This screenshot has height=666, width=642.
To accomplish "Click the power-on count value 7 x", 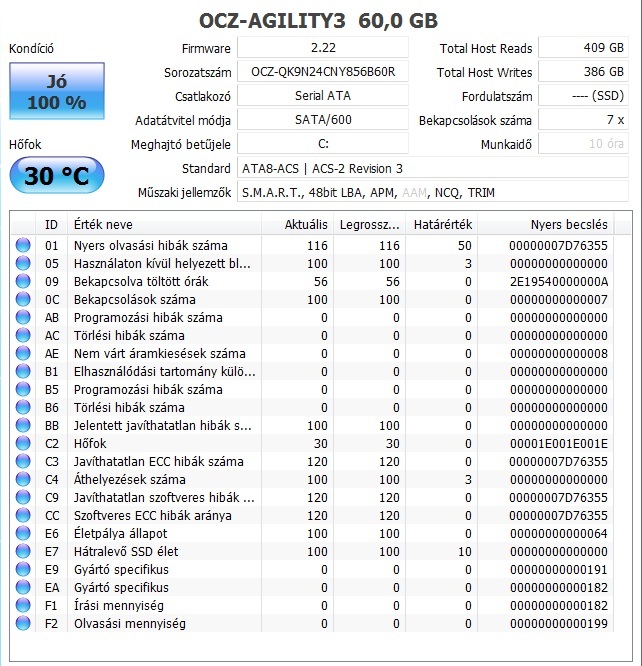I will [x=583, y=120].
